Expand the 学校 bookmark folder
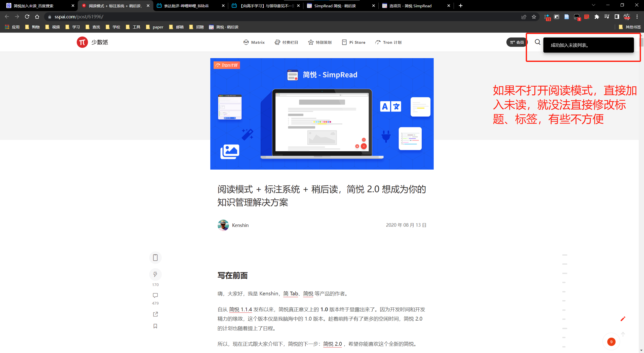This screenshot has width=644, height=353. coord(113,27)
